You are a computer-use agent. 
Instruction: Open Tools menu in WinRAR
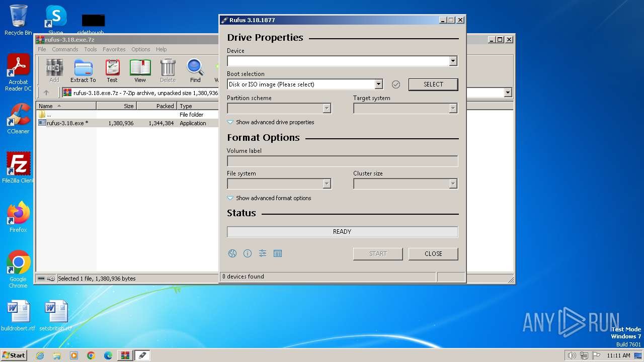(x=91, y=49)
